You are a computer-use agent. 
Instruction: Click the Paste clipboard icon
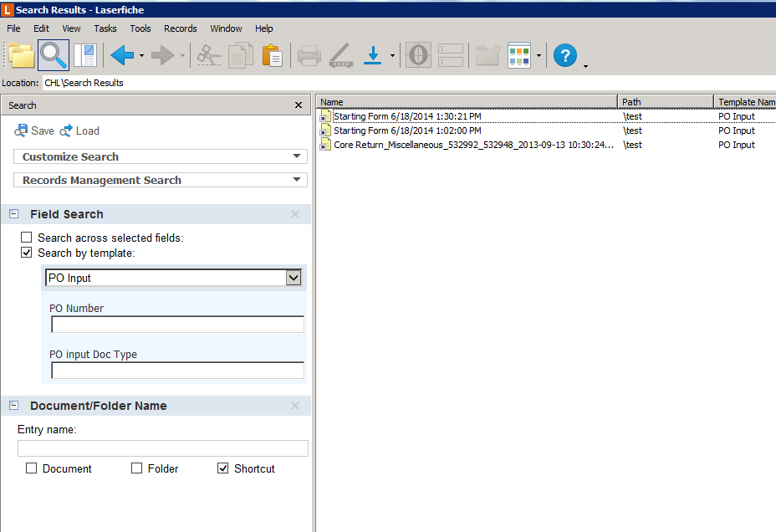(273, 55)
